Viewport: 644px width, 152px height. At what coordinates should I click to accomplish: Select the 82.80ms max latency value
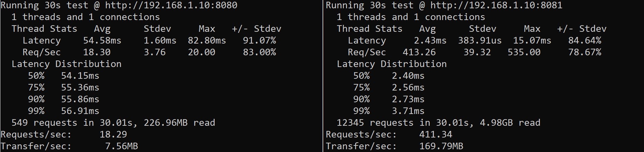pyautogui.click(x=207, y=41)
